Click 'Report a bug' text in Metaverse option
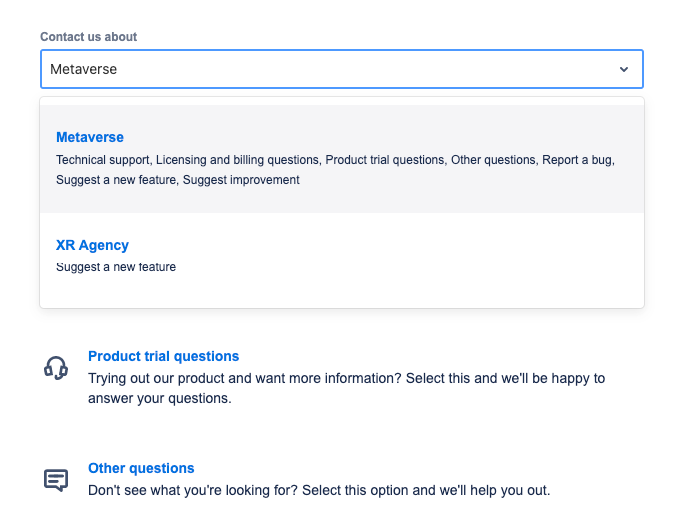The image size is (684, 518). [x=577, y=160]
